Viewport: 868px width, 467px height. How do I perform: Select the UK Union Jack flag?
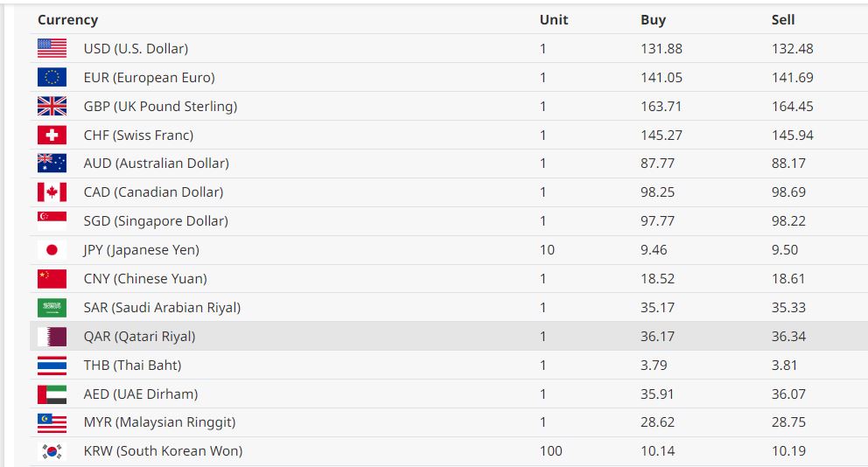(52, 107)
